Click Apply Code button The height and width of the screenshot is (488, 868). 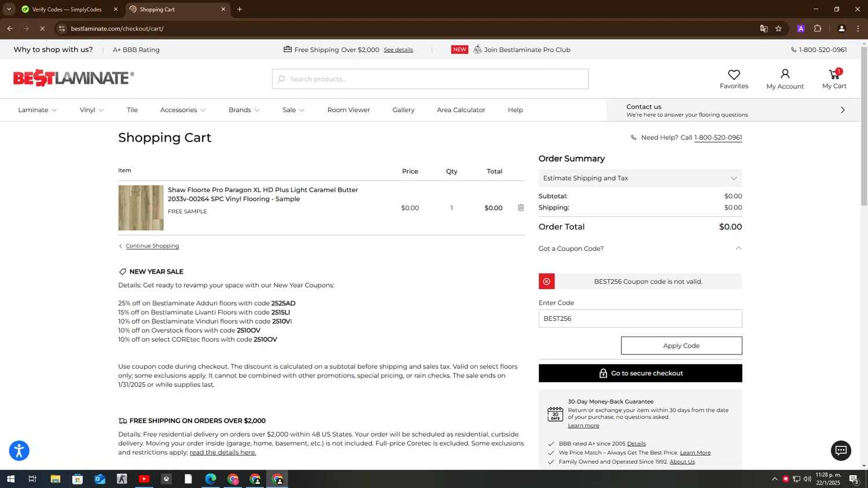pyautogui.click(x=681, y=346)
